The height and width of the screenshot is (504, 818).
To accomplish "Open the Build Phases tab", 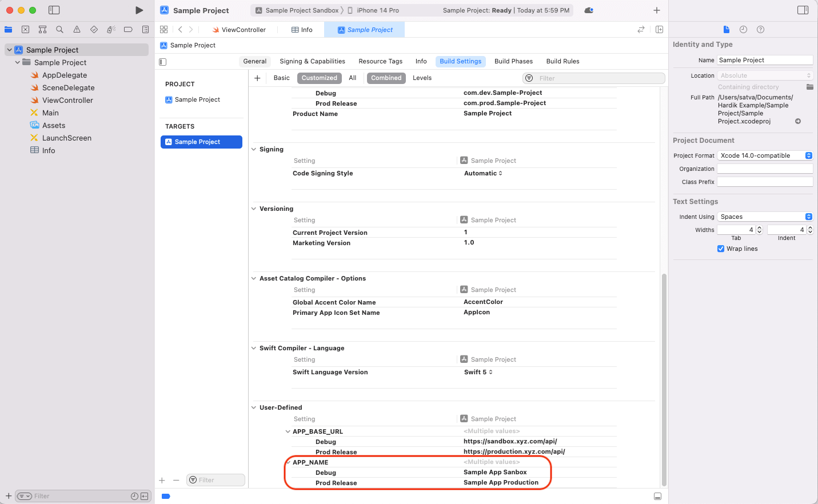I will click(514, 61).
